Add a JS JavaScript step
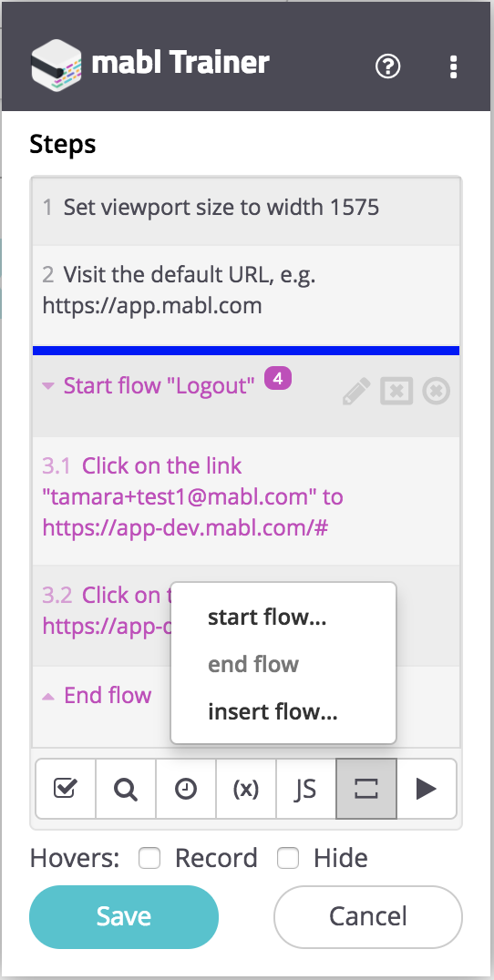494x980 pixels. pyautogui.click(x=305, y=789)
